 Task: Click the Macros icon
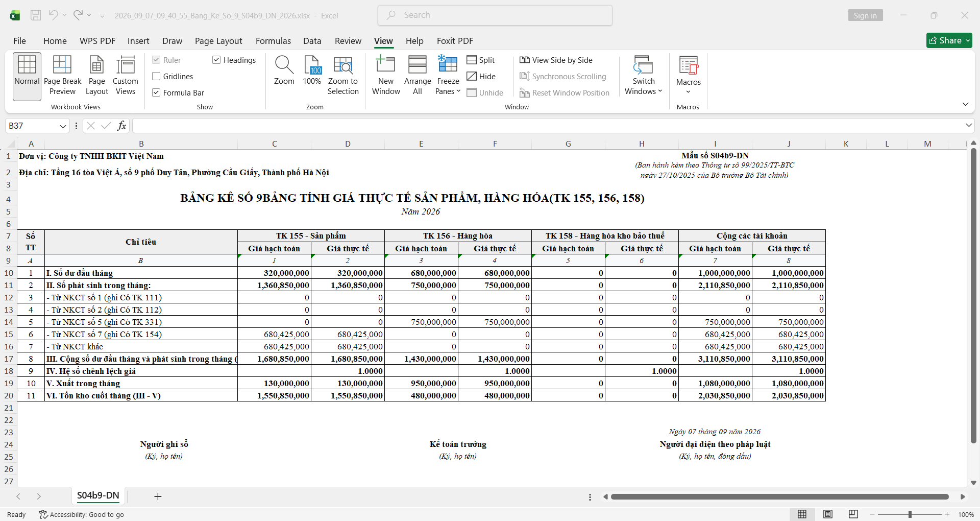point(689,66)
